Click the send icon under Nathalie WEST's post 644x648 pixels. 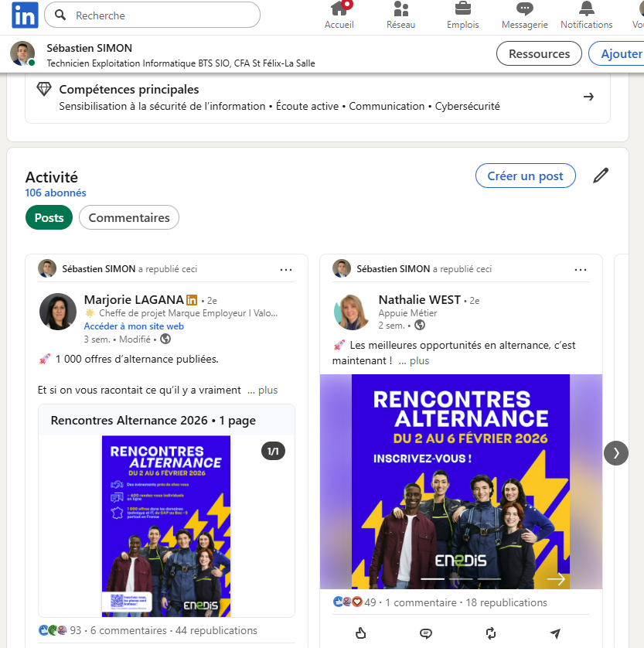[x=555, y=633]
